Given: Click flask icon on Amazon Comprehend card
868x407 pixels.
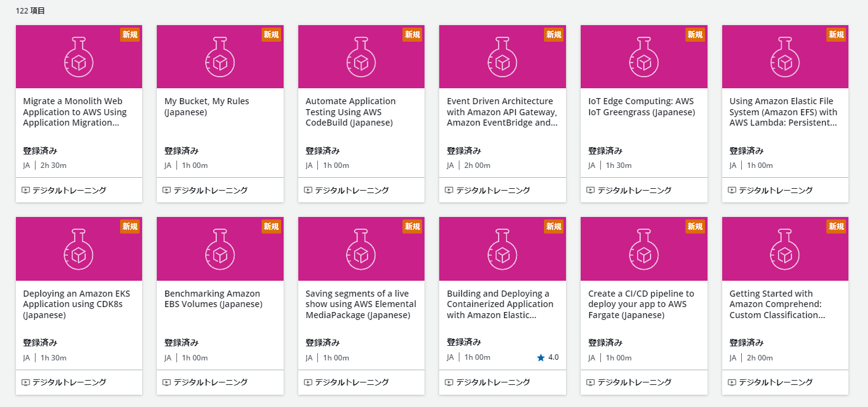Looking at the screenshot, I should 785,249.
